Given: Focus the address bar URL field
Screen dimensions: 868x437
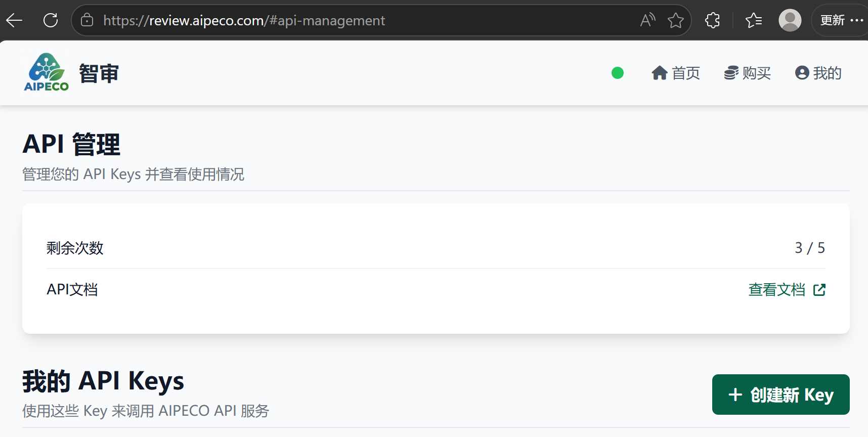Looking at the screenshot, I should (x=354, y=20).
